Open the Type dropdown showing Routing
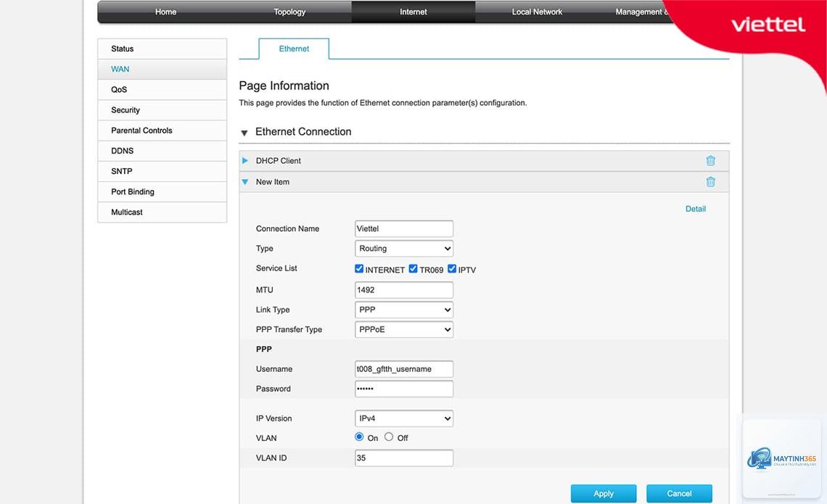Viewport: 827px width, 504px height. click(x=404, y=248)
